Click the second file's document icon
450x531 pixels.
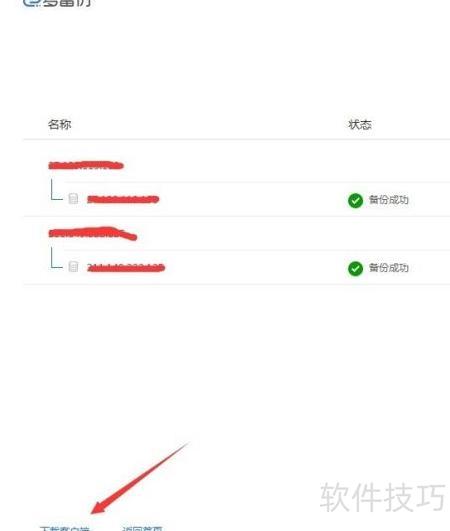[73, 267]
